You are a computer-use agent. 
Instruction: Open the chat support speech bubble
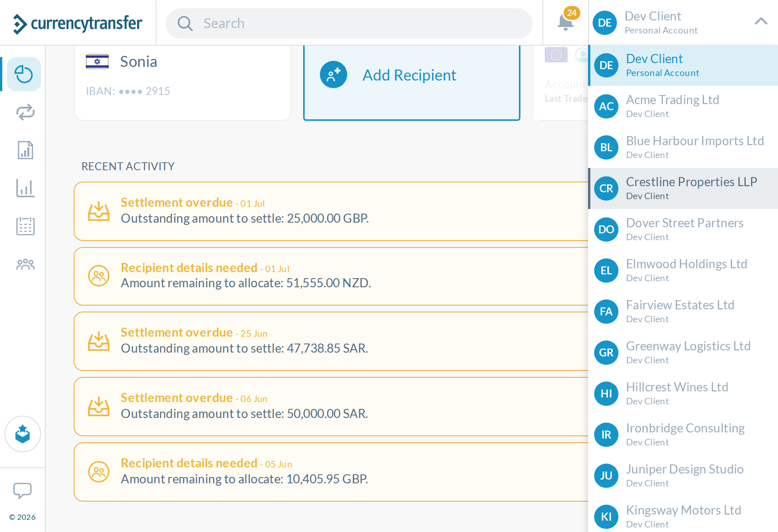[x=22, y=491]
